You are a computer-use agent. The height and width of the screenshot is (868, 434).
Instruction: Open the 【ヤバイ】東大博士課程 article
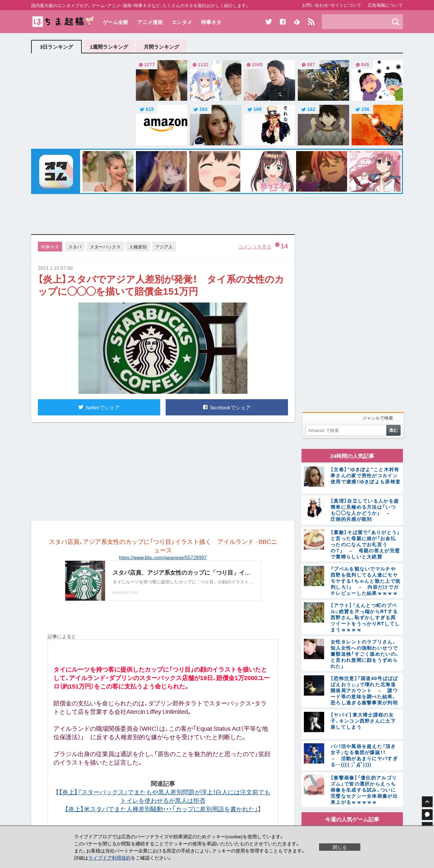pyautogui.click(x=352, y=724)
